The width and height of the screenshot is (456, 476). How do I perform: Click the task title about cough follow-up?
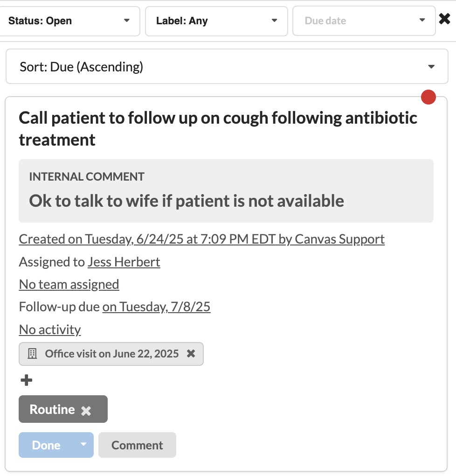pos(218,128)
